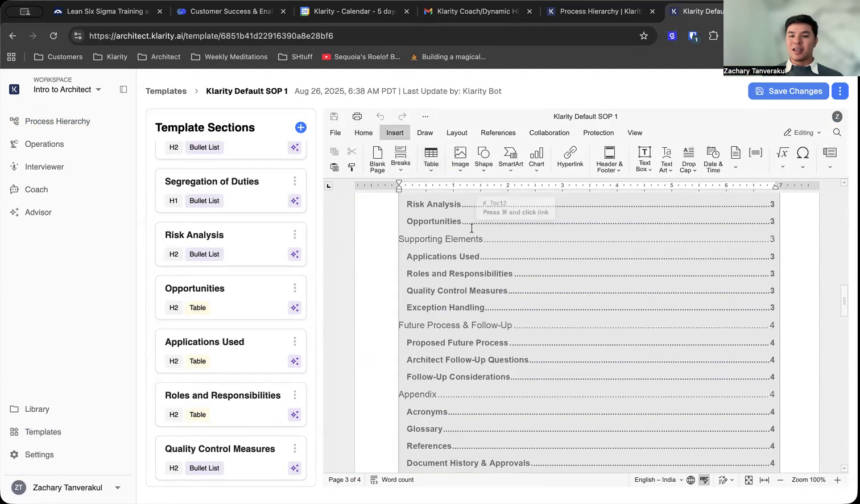Toggle the ruler tab stop selector
Screen dimensions: 860x504
tap(328, 186)
